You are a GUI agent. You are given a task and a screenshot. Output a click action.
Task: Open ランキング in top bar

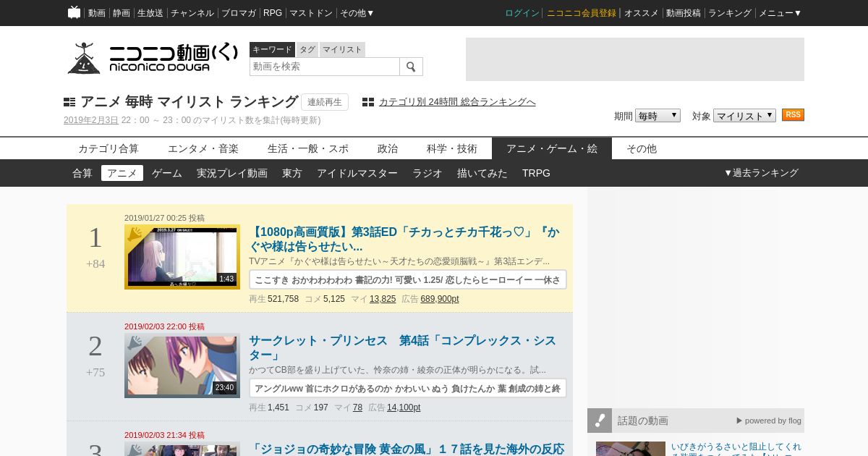coord(730,13)
